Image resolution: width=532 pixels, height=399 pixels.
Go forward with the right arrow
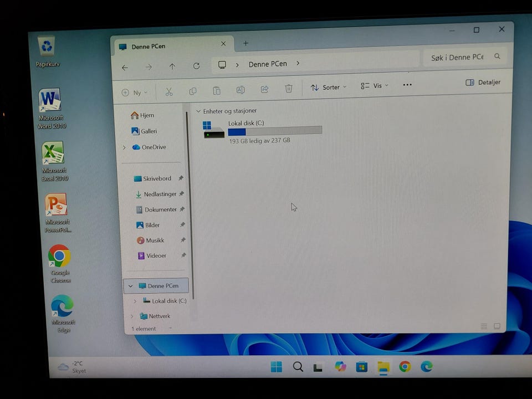coord(149,67)
